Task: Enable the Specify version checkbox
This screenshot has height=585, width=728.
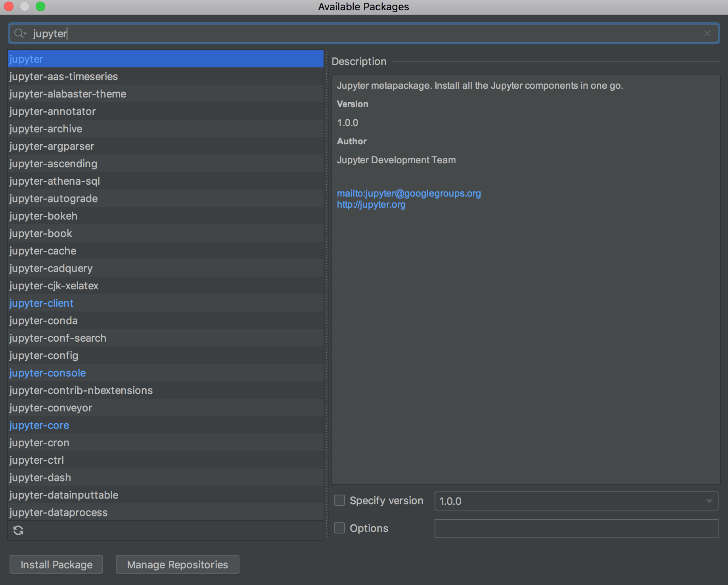Action: click(x=339, y=500)
